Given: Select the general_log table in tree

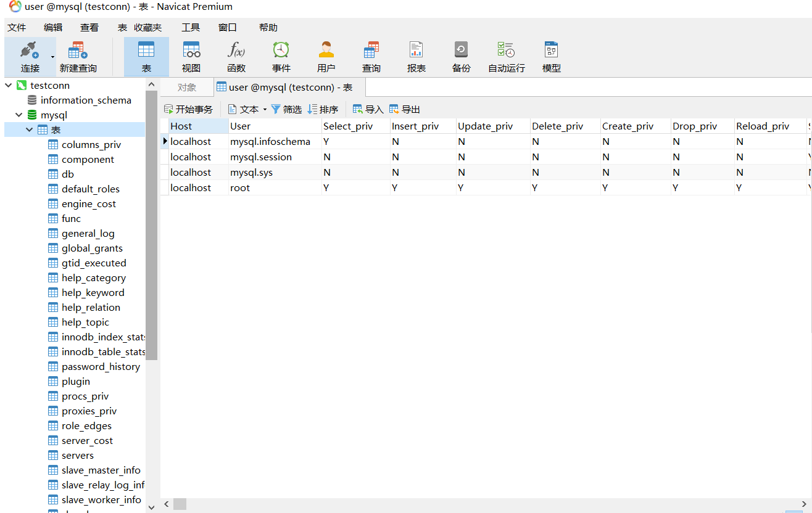Looking at the screenshot, I should 88,233.
